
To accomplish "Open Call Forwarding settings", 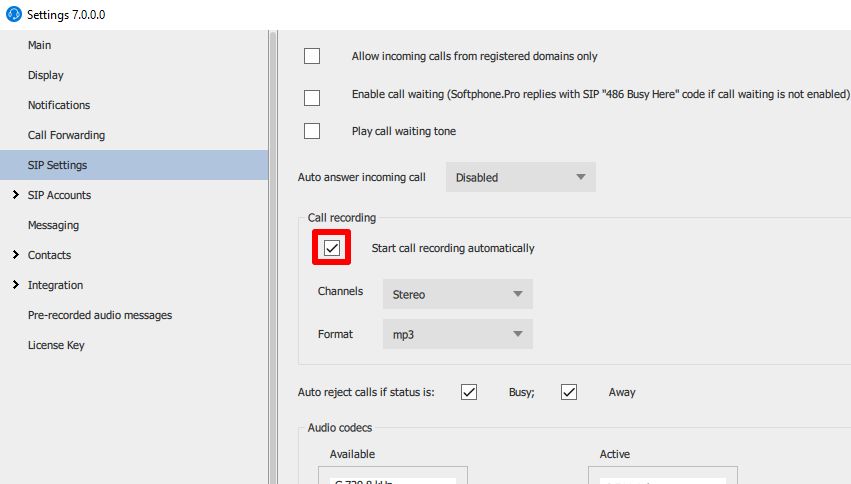I will tap(66, 135).
